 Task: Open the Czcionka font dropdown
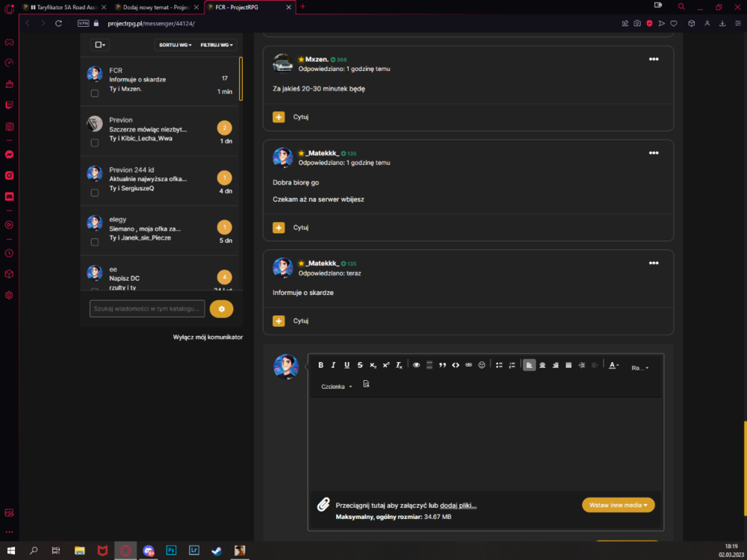point(337,387)
